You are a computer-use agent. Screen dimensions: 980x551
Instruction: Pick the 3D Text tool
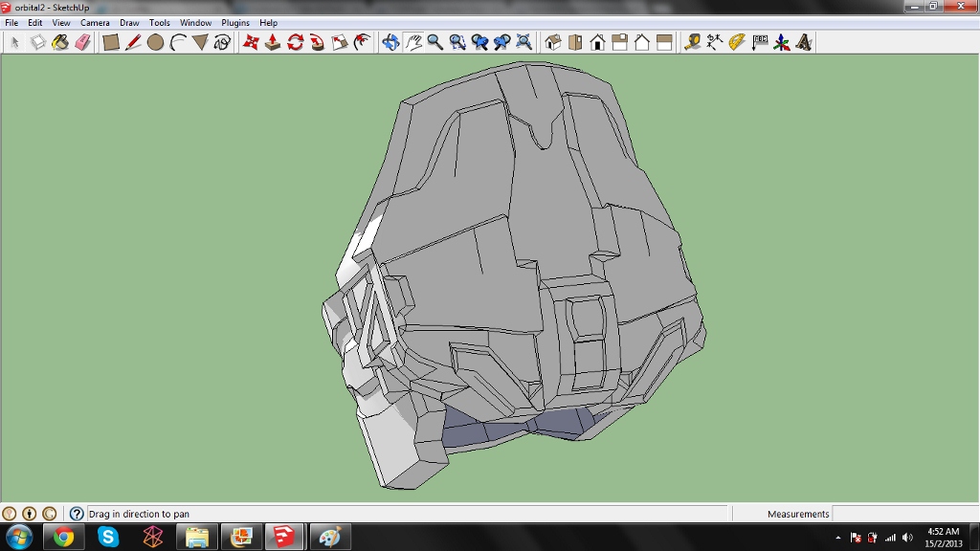coord(804,42)
